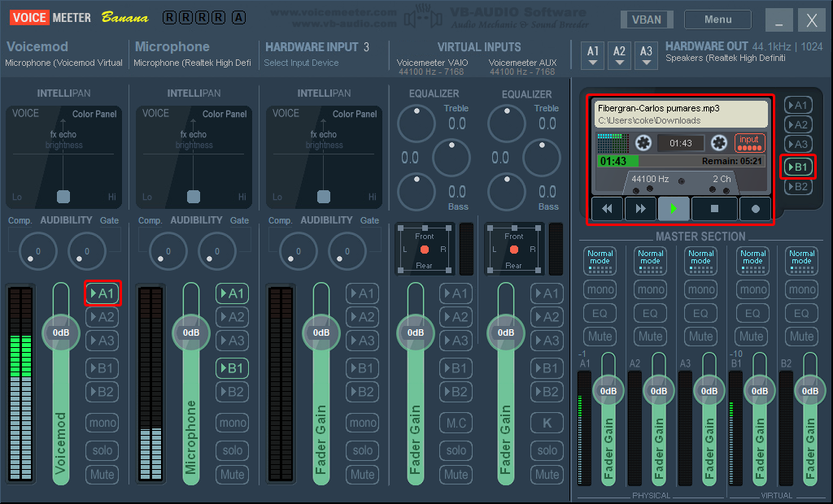Route the cassette to bus B2
This screenshot has width=833, height=504.
[x=798, y=186]
